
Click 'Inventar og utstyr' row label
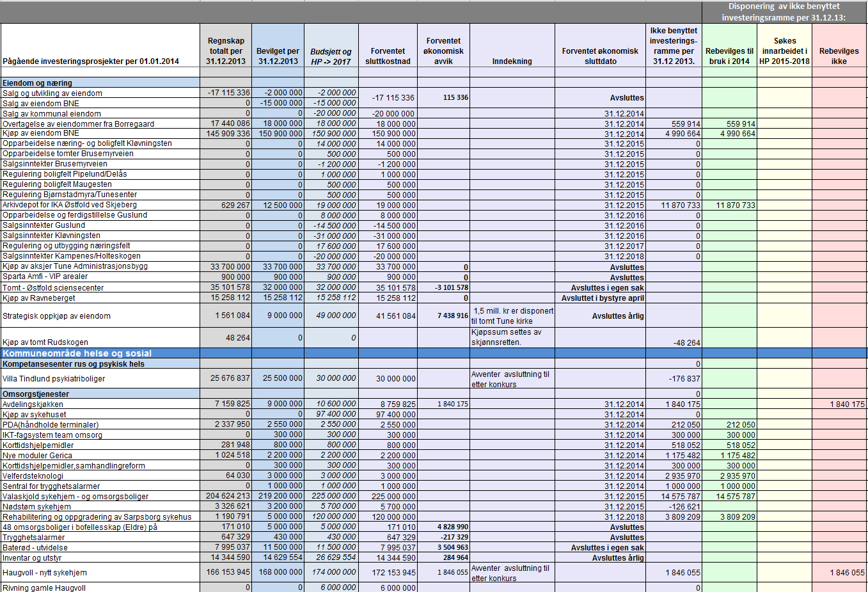coord(32,558)
